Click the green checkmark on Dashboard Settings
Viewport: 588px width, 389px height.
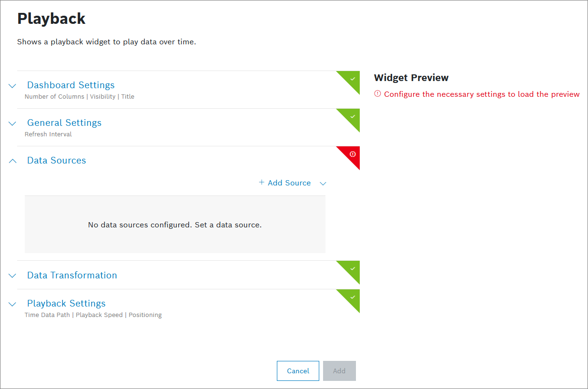pos(353,78)
